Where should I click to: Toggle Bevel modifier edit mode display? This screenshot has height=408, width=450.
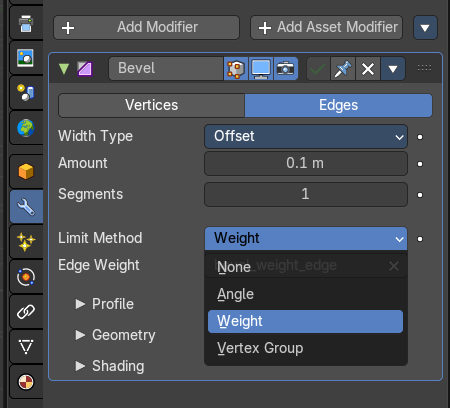[x=236, y=69]
